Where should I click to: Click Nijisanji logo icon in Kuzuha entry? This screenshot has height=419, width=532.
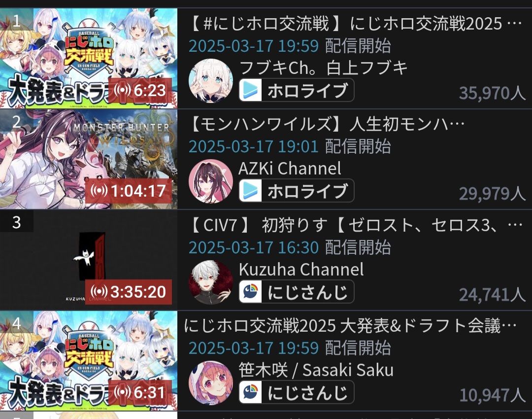click(x=251, y=292)
